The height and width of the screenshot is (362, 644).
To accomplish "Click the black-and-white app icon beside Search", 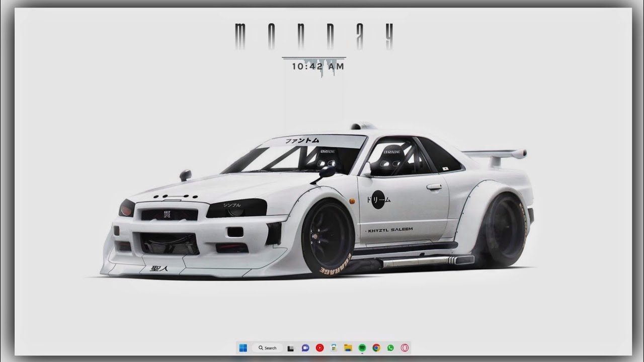I will pos(291,347).
